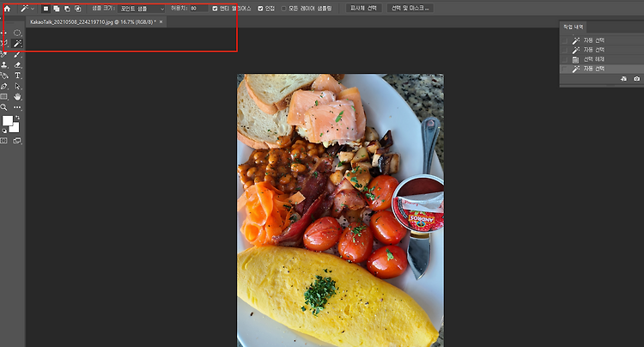
Task: Close the KakaoTalk_20210508 document tab
Action: (161, 21)
